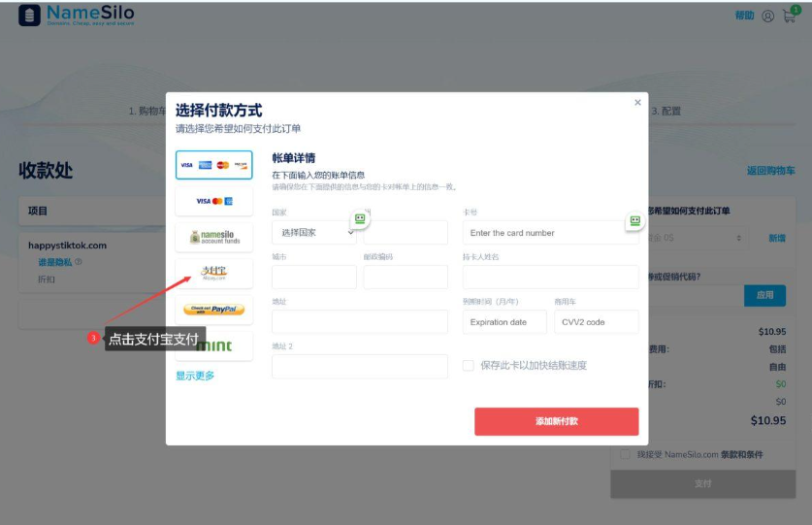
Task: Click the happystiktok.com domain text
Action: click(67, 246)
